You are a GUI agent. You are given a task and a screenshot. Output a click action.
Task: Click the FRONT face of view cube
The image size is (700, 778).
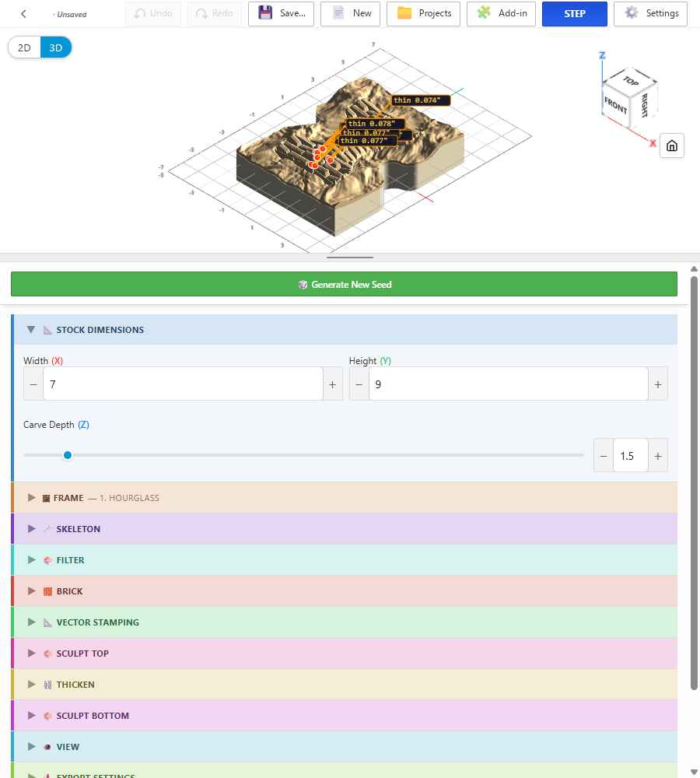click(x=615, y=105)
